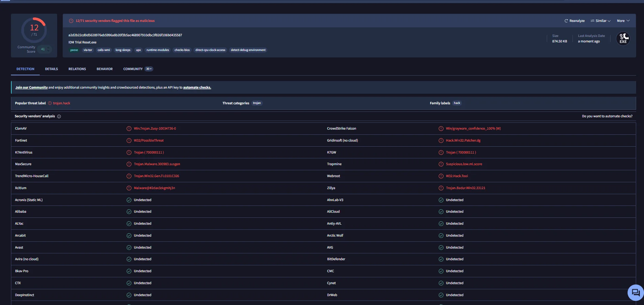Switch to the Detection tab
Image resolution: width=644 pixels, height=305 pixels.
click(25, 69)
